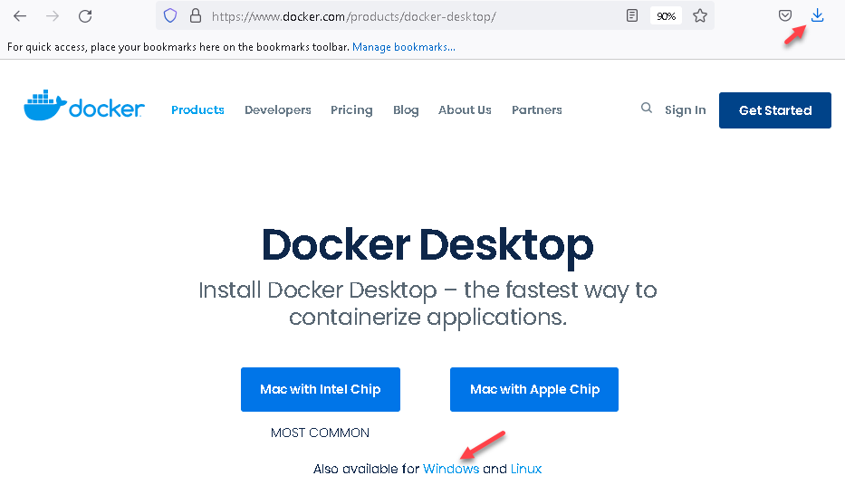Click the Manage bookmarks link
This screenshot has height=504, width=845.
[x=404, y=47]
